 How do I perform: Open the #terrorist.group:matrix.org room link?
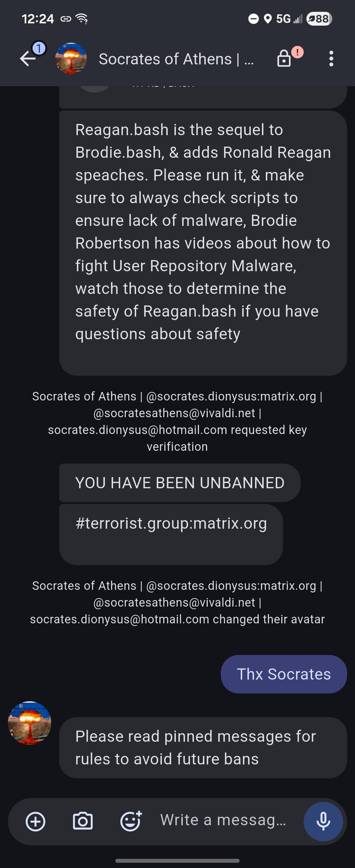click(171, 523)
